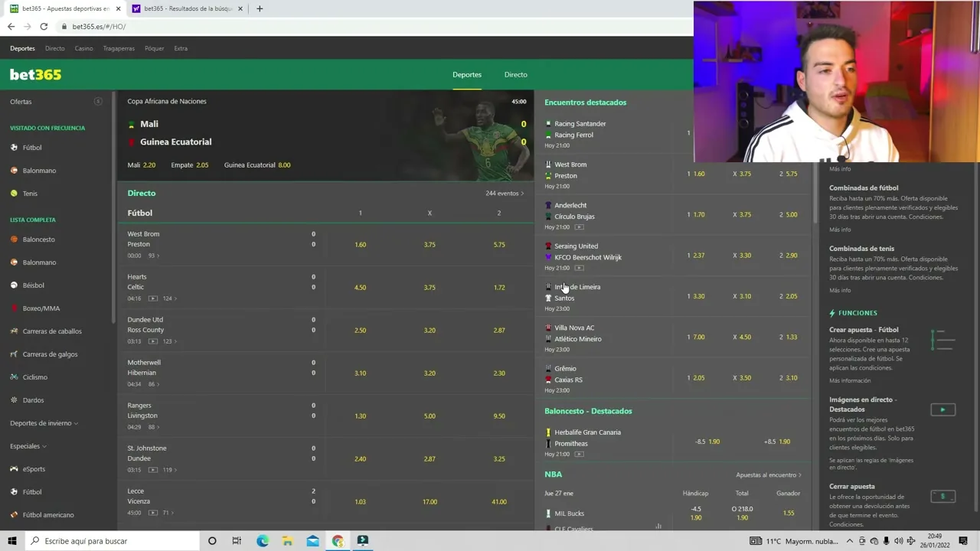Open eSports category
980x551 pixels.
(34, 469)
